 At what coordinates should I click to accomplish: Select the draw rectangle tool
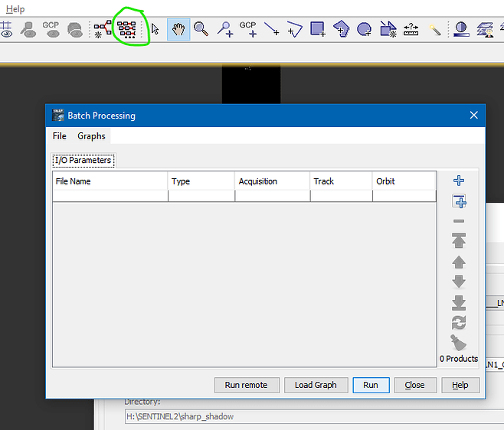[318, 29]
